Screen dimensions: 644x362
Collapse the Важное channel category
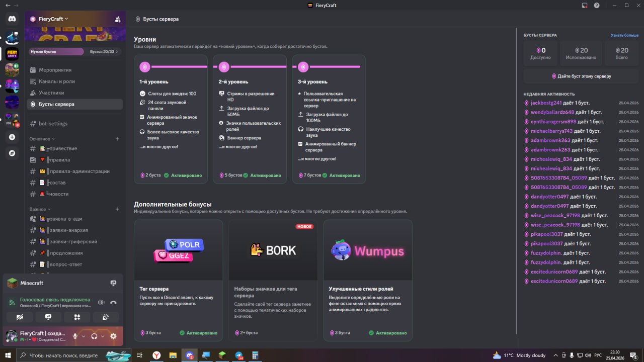(x=40, y=209)
